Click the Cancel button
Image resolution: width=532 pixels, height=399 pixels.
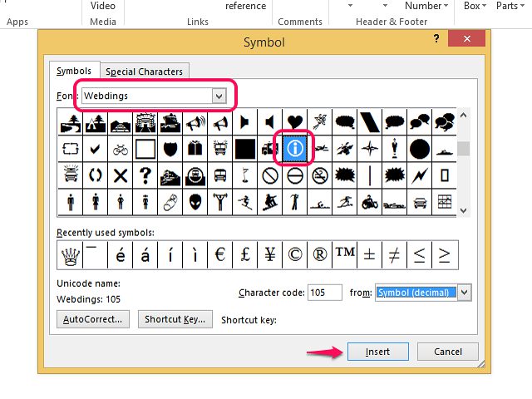[447, 352]
